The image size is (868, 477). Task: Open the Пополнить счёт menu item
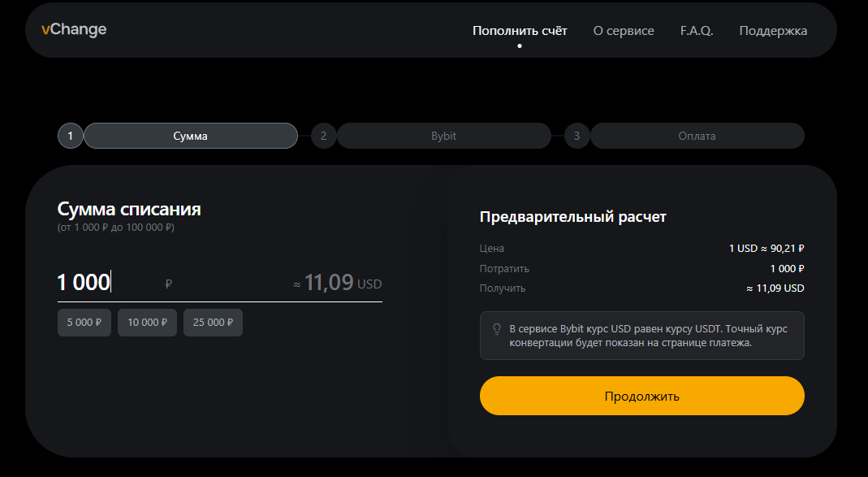click(x=520, y=31)
